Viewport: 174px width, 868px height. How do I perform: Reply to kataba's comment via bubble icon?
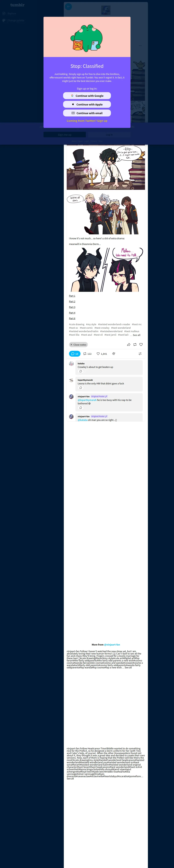pyautogui.click(x=80, y=371)
